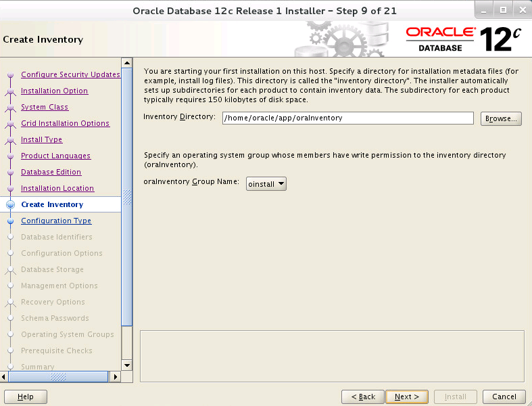The height and width of the screenshot is (406, 532).
Task: Open the Install Type step
Action: 41,139
